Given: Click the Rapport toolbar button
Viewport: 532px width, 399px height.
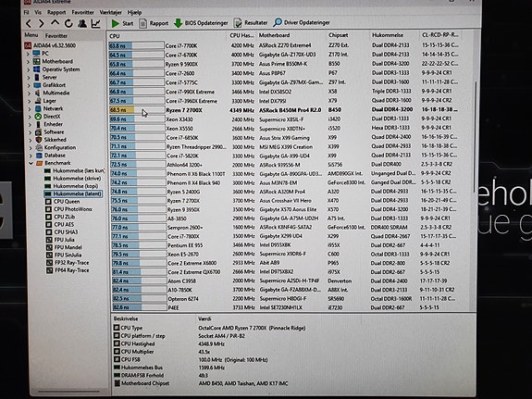Looking at the screenshot, I should click(154, 23).
